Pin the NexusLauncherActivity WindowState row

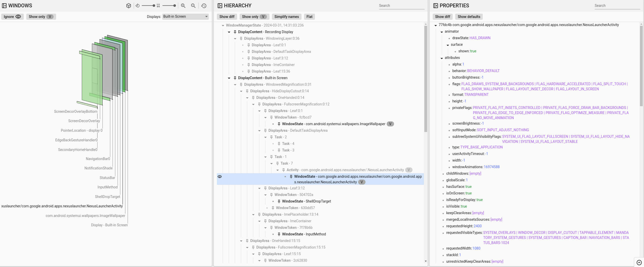point(291,176)
